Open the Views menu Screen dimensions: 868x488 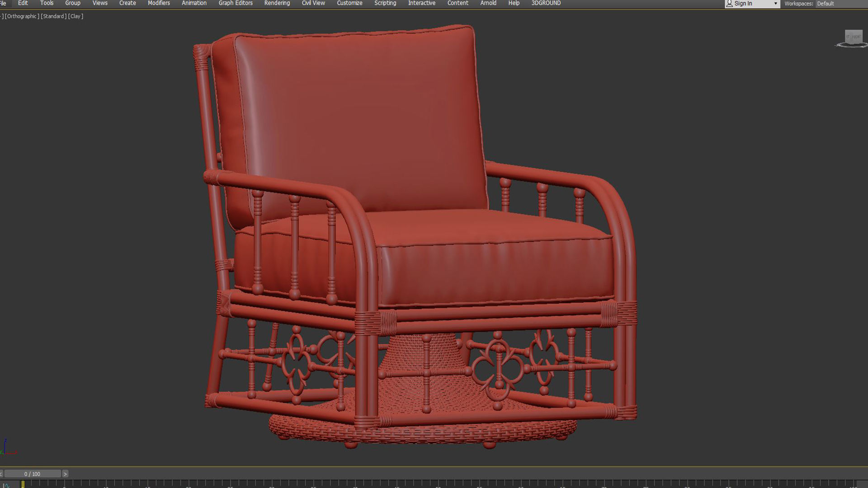(100, 3)
